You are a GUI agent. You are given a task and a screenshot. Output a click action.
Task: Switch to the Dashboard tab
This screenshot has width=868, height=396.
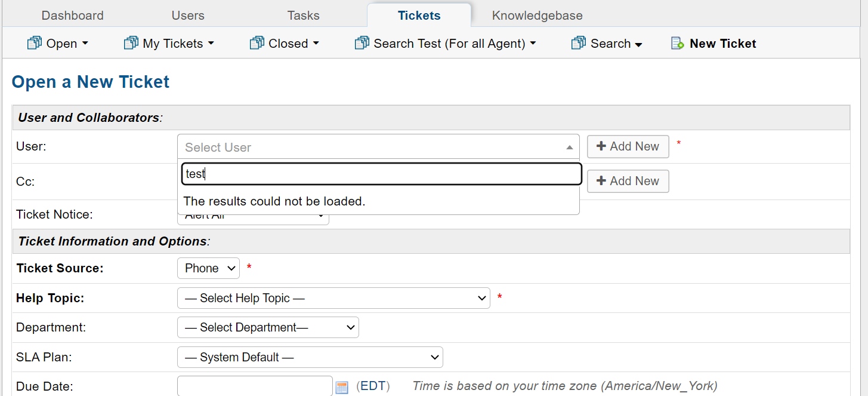[72, 16]
